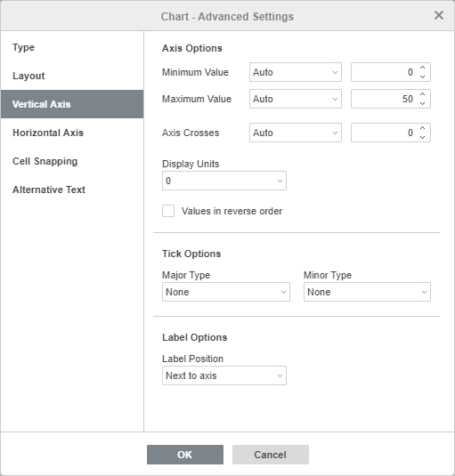Expand the Label Position dropdown
The width and height of the screenshot is (455, 476).
pyautogui.click(x=224, y=375)
